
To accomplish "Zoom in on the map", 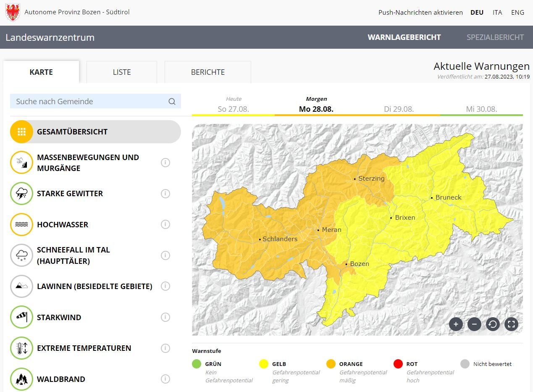I will click(456, 324).
